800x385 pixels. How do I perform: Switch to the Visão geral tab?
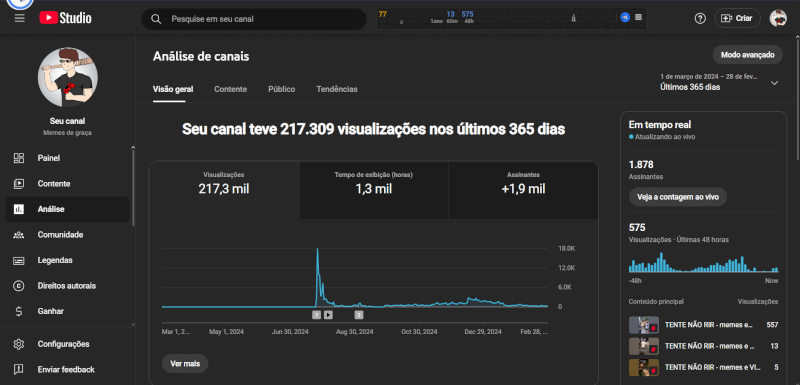point(173,89)
